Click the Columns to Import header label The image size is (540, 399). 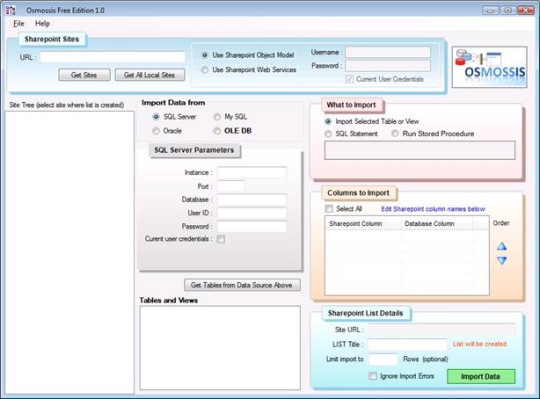tap(359, 193)
